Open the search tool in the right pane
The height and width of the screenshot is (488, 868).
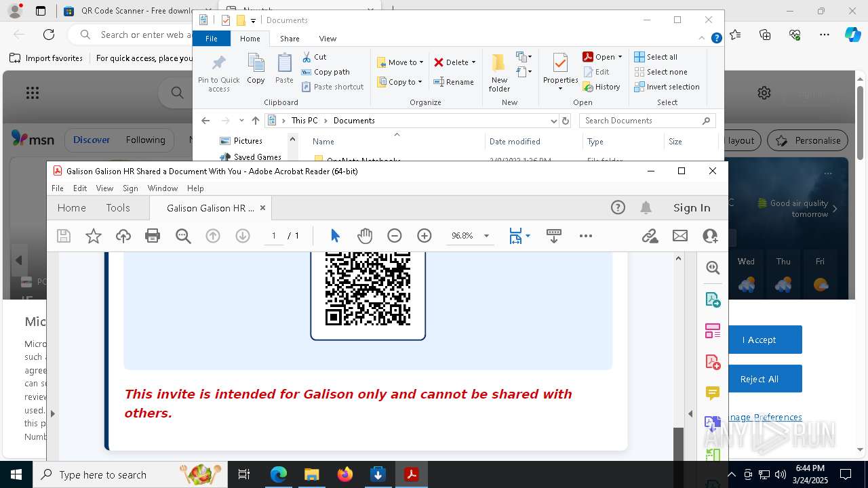click(x=713, y=268)
